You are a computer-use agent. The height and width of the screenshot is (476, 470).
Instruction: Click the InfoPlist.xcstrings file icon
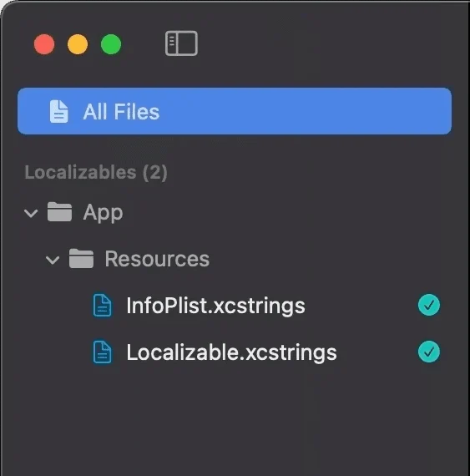[x=102, y=306]
